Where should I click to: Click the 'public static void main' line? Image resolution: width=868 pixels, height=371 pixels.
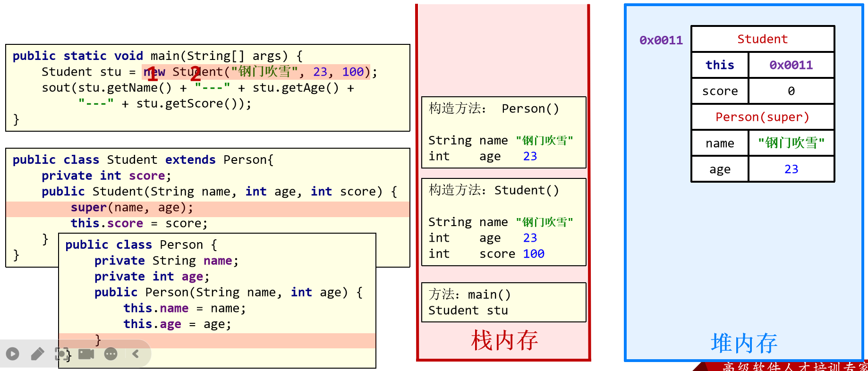(x=158, y=56)
